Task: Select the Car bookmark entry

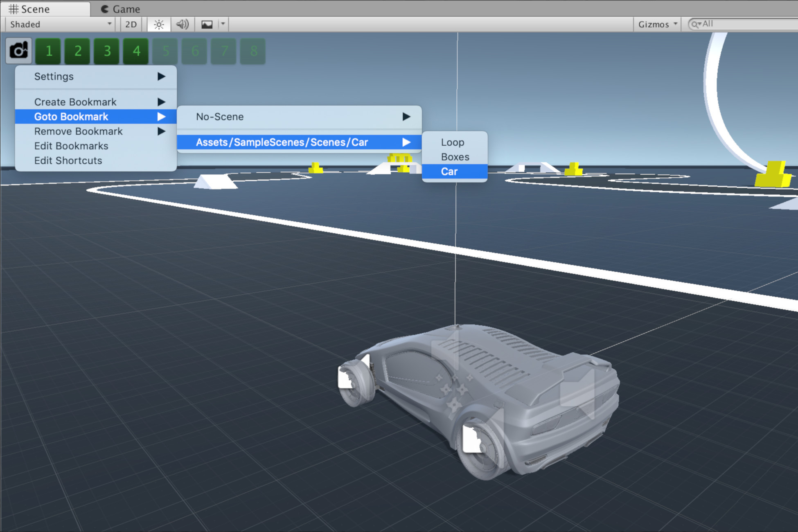Action: point(449,171)
